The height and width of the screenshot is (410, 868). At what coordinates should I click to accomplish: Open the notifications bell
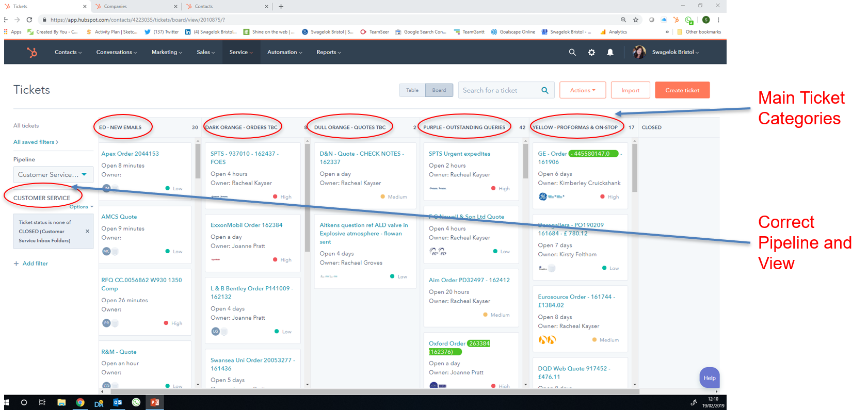(x=610, y=52)
